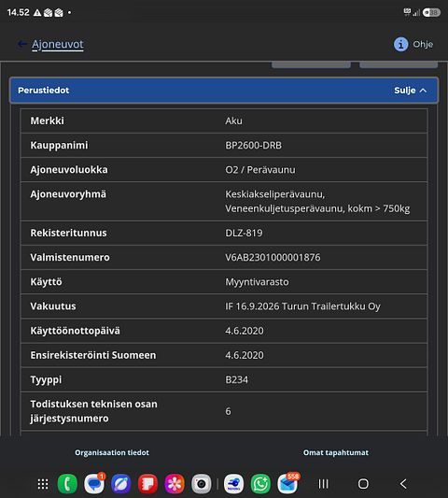Click the järjestysnumero value 6
The height and width of the screenshot is (498, 448).
point(228,411)
